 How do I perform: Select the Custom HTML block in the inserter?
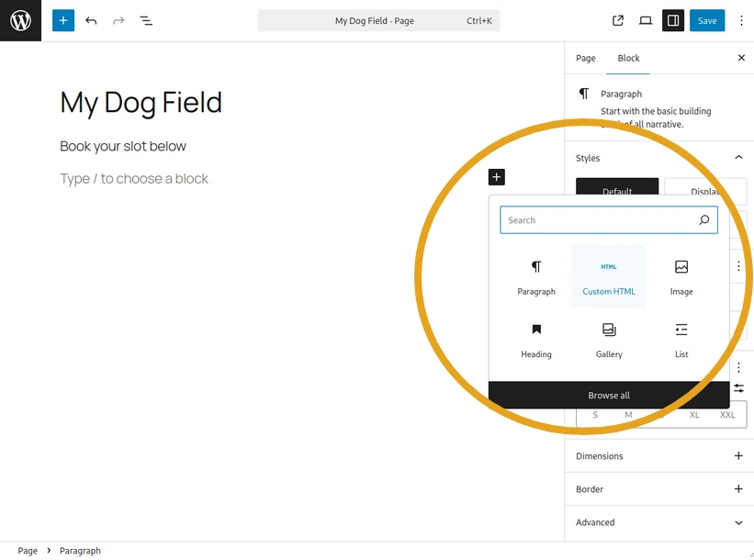point(608,275)
